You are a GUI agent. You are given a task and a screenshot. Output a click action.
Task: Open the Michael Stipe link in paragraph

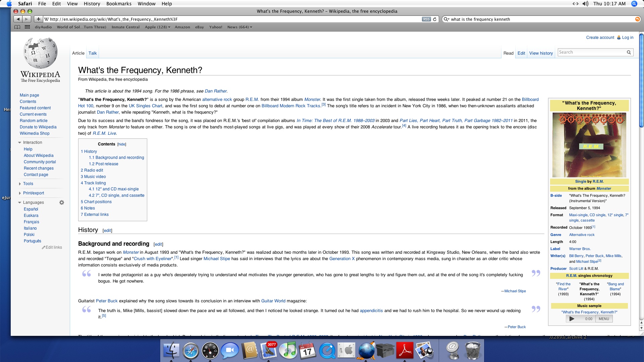point(217,259)
